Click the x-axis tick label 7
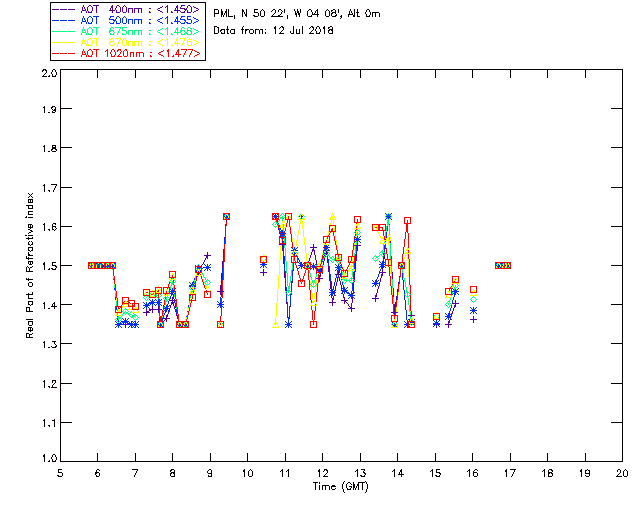This screenshot has width=640, height=512. [135, 473]
